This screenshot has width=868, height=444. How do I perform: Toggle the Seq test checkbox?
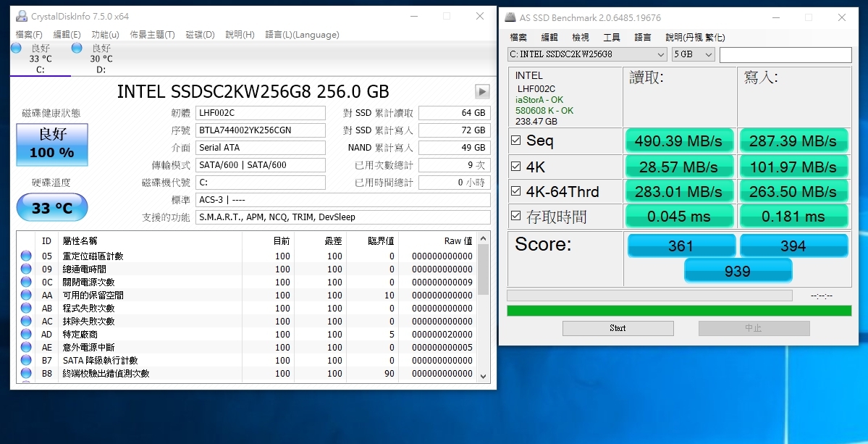click(516, 141)
